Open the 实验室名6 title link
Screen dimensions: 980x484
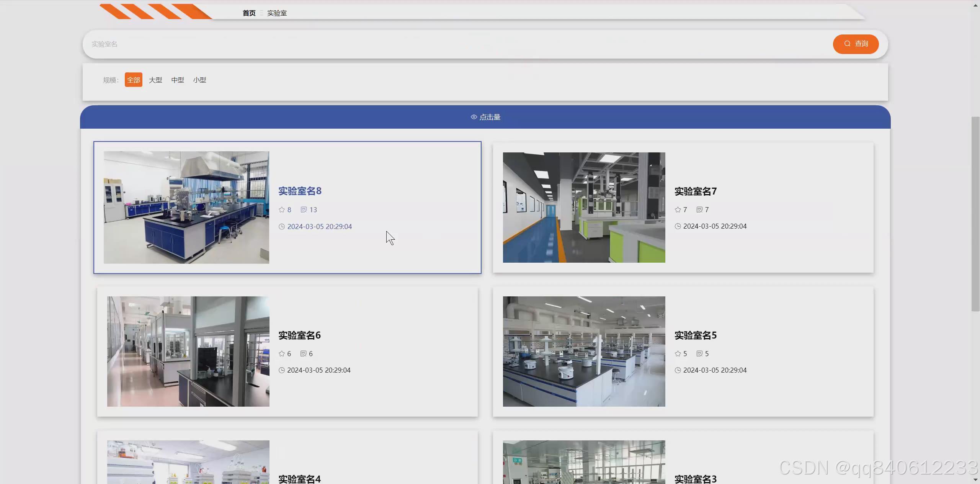coord(299,335)
